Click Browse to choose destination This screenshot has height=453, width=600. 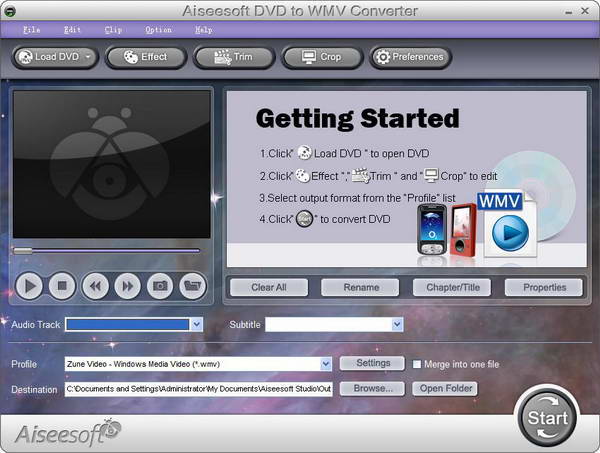[x=372, y=389]
